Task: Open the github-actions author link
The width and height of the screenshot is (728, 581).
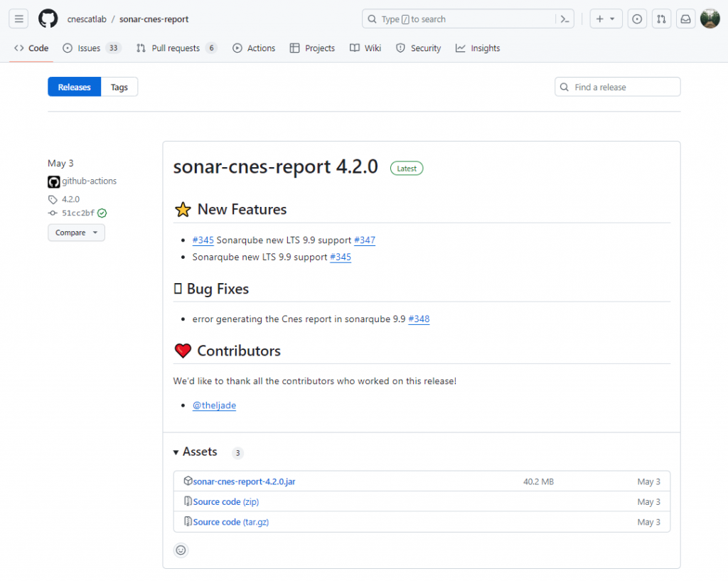Action: pyautogui.click(x=89, y=181)
